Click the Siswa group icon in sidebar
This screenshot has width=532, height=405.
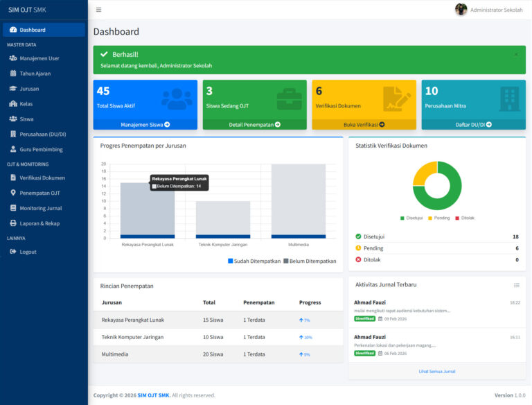coord(13,119)
